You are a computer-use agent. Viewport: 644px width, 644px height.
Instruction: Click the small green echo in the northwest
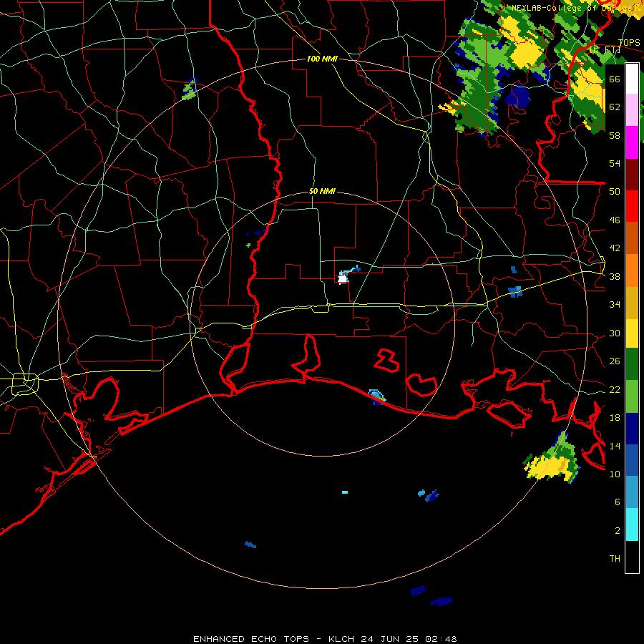[190, 89]
